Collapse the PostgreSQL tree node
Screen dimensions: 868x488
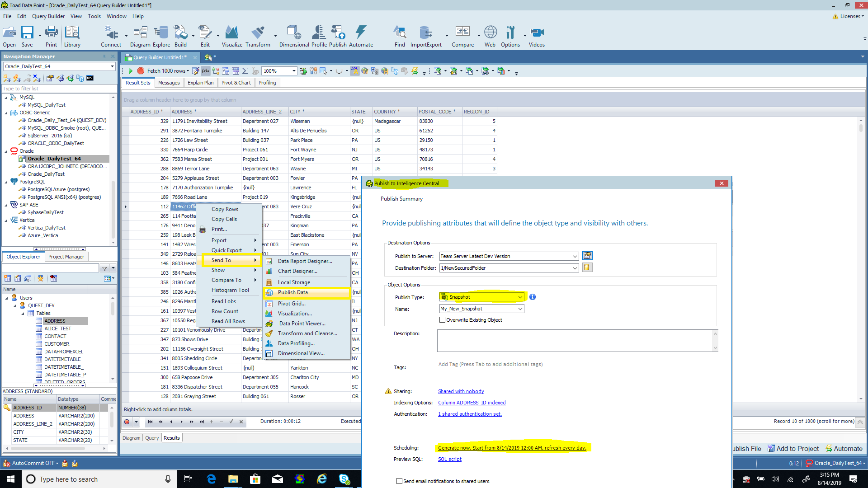click(x=6, y=182)
